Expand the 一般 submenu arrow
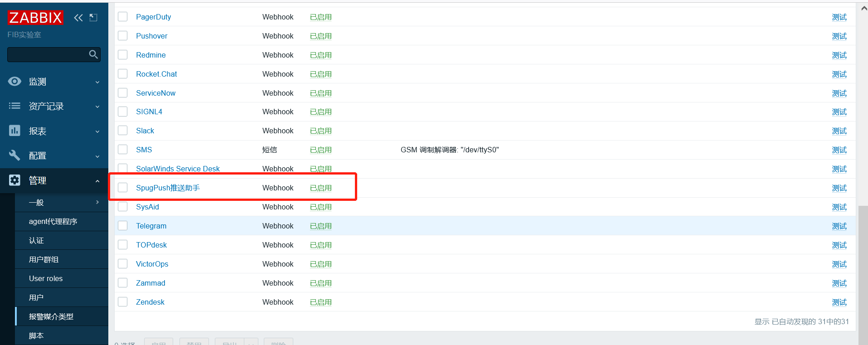 tap(97, 202)
